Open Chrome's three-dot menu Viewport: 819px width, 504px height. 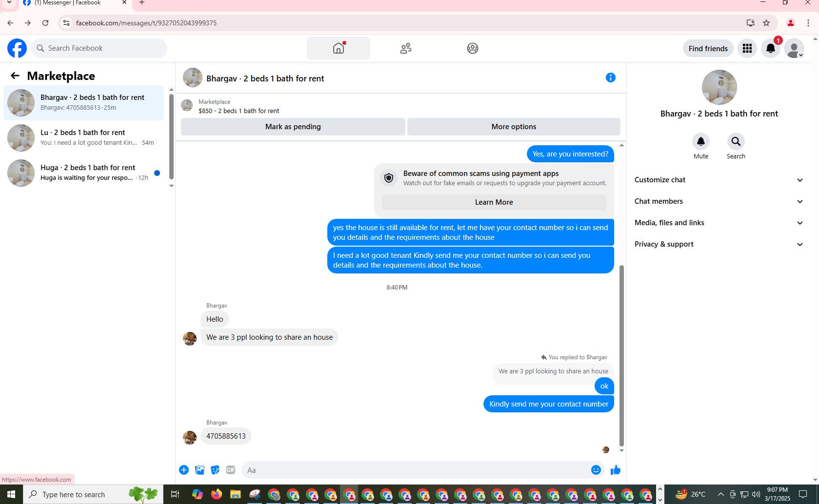point(808,23)
